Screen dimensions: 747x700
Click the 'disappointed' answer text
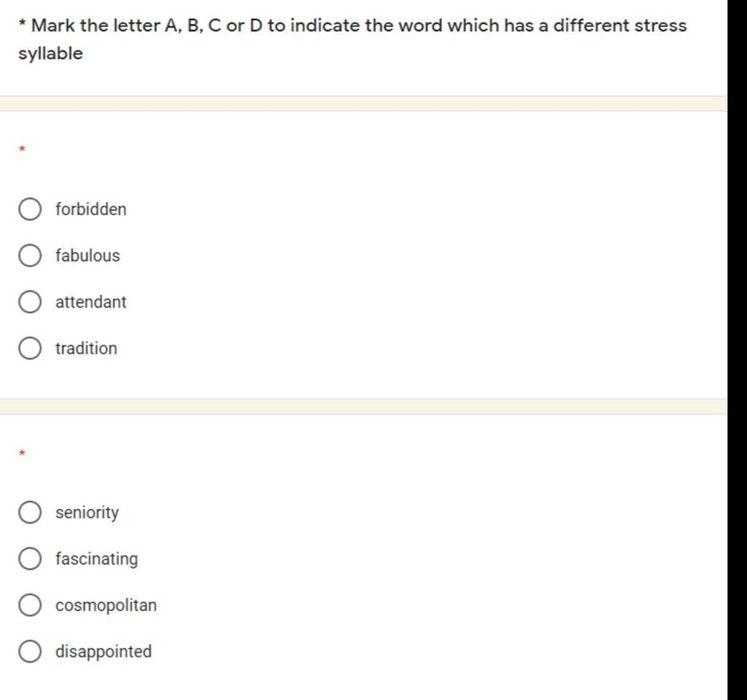point(104,652)
